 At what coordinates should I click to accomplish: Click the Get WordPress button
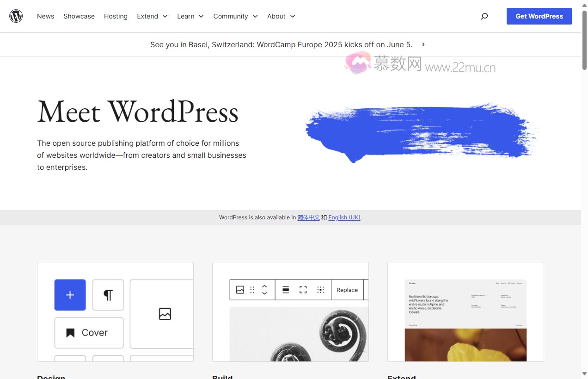click(539, 16)
